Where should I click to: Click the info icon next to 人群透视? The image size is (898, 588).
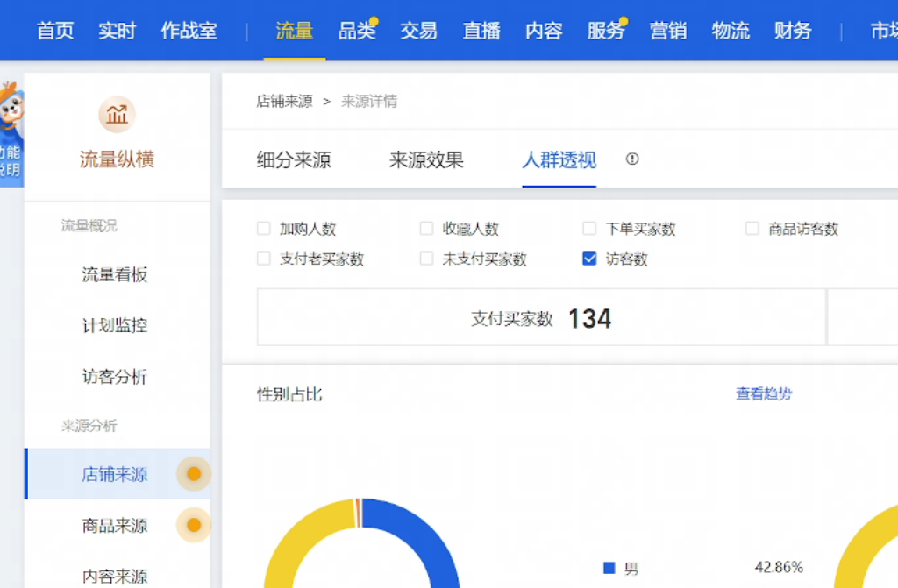(632, 159)
